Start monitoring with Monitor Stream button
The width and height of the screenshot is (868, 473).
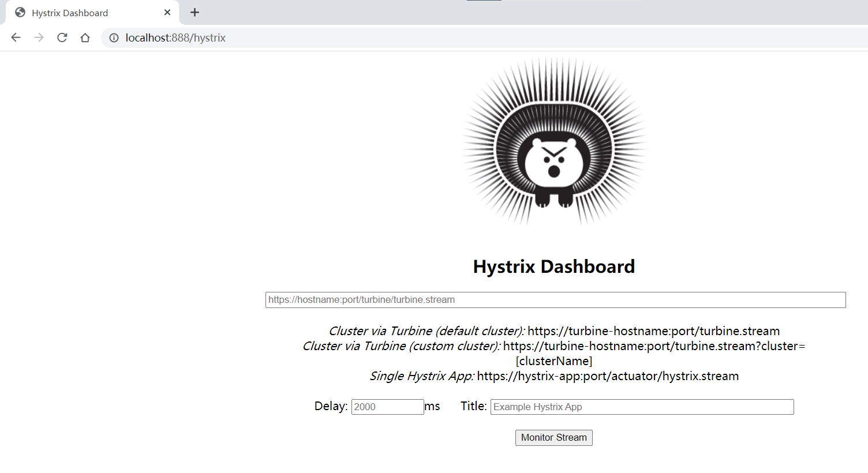[x=553, y=438]
